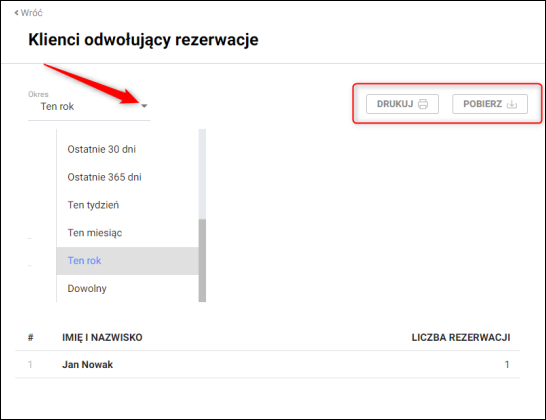This screenshot has width=546, height=420.
Task: Select 'Ostatnie 365 dni' option
Action: click(x=127, y=177)
